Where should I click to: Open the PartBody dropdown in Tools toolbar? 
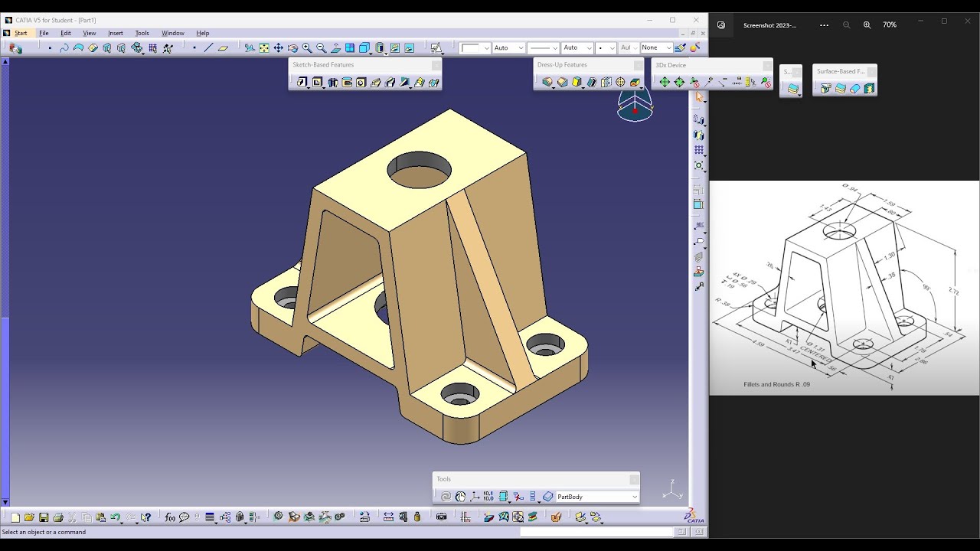coord(635,497)
